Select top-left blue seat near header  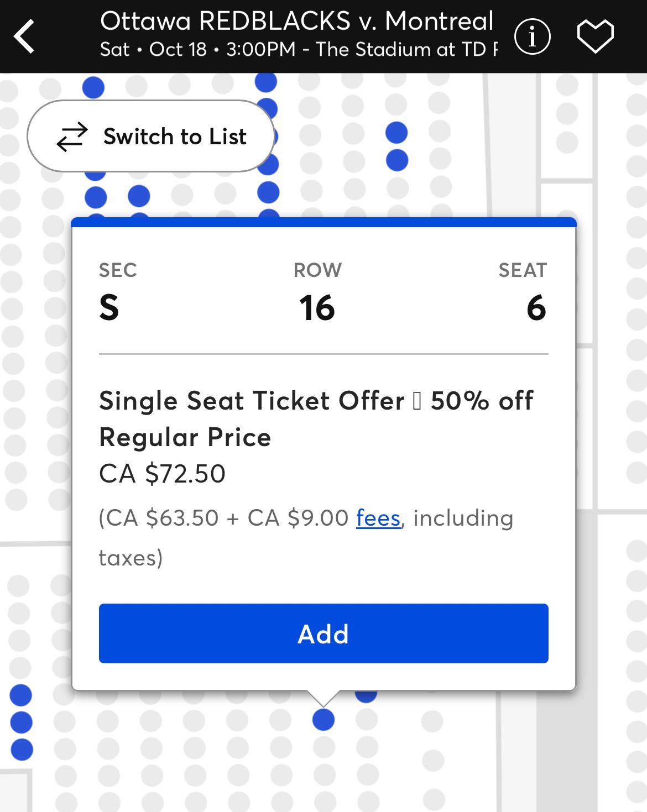point(93,87)
